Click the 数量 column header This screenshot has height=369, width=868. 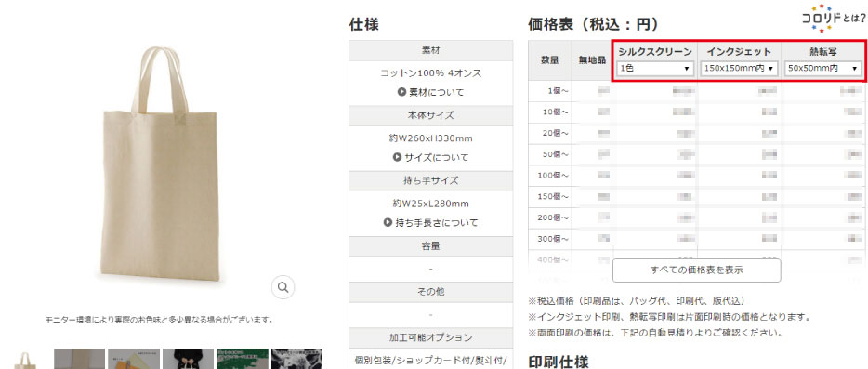[549, 60]
